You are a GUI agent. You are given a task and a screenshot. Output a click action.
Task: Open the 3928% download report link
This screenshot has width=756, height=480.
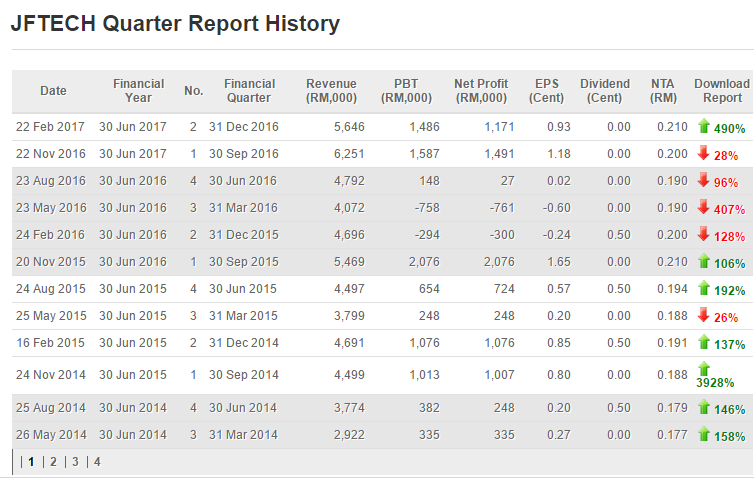716,383
